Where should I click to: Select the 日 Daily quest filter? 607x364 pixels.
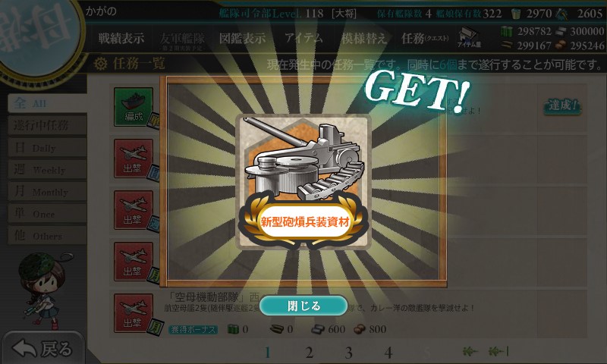[x=47, y=148]
